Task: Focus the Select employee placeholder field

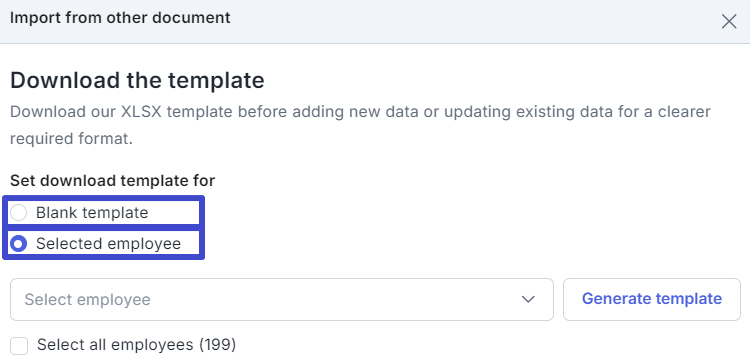Action: click(88, 300)
